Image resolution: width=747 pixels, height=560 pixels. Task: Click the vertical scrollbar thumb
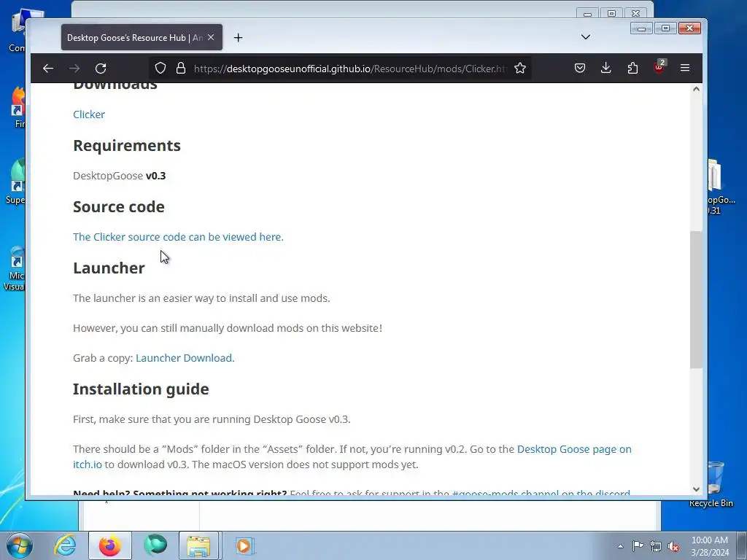pos(696,299)
